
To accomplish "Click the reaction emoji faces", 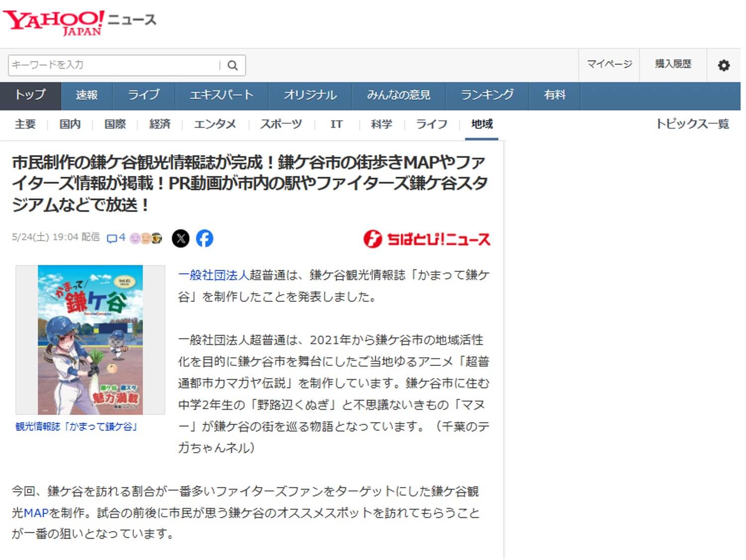I will tap(146, 238).
